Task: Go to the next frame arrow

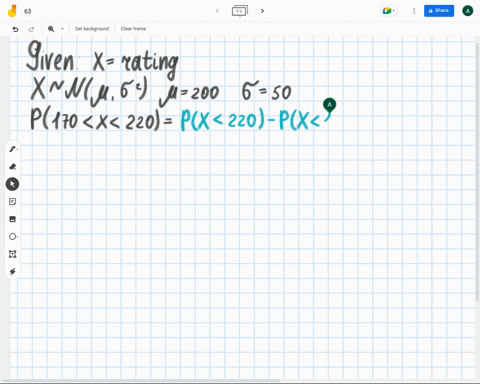Action: click(262, 11)
